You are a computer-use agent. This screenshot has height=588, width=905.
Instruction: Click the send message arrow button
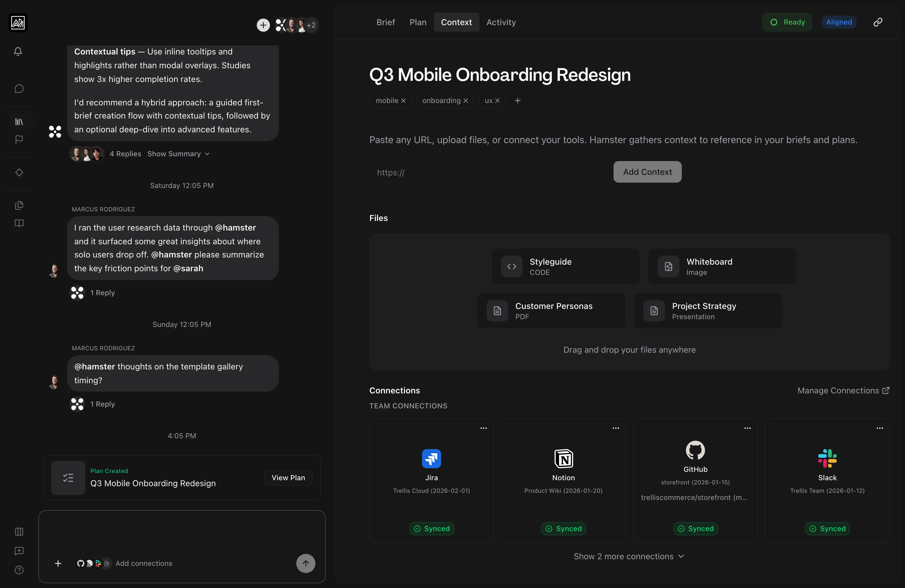(x=305, y=563)
